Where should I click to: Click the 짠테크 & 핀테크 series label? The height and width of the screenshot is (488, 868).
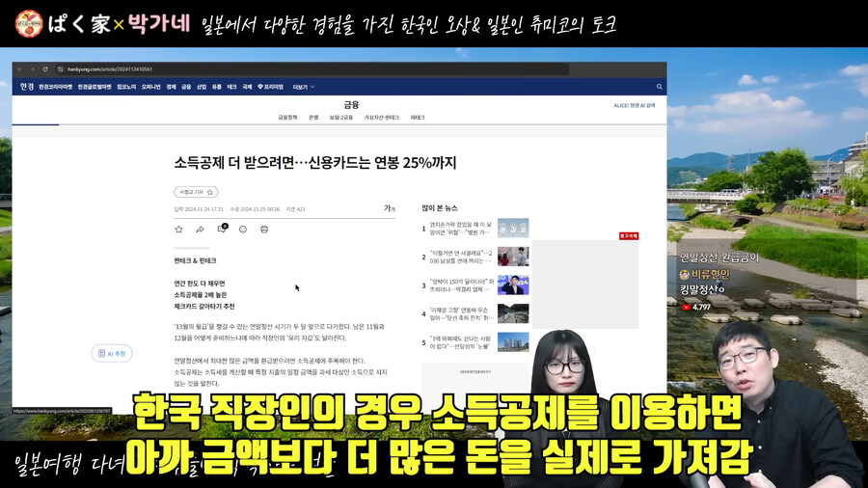pos(195,260)
